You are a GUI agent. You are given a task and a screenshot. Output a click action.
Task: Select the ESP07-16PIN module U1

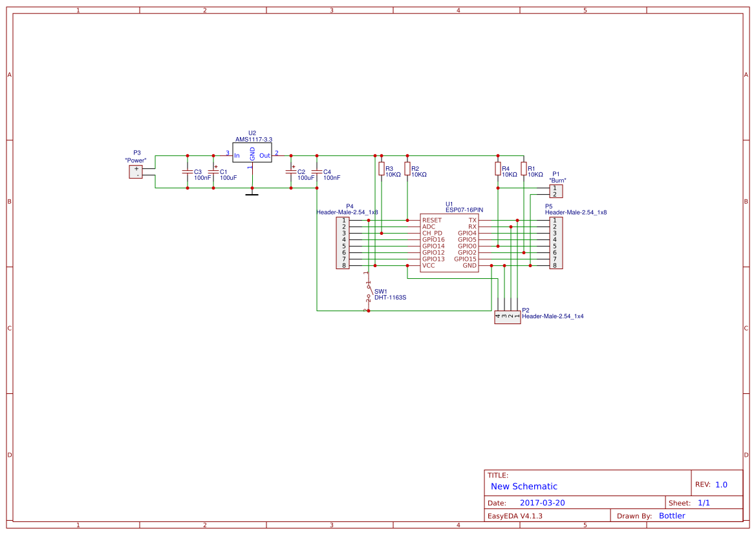click(x=449, y=243)
